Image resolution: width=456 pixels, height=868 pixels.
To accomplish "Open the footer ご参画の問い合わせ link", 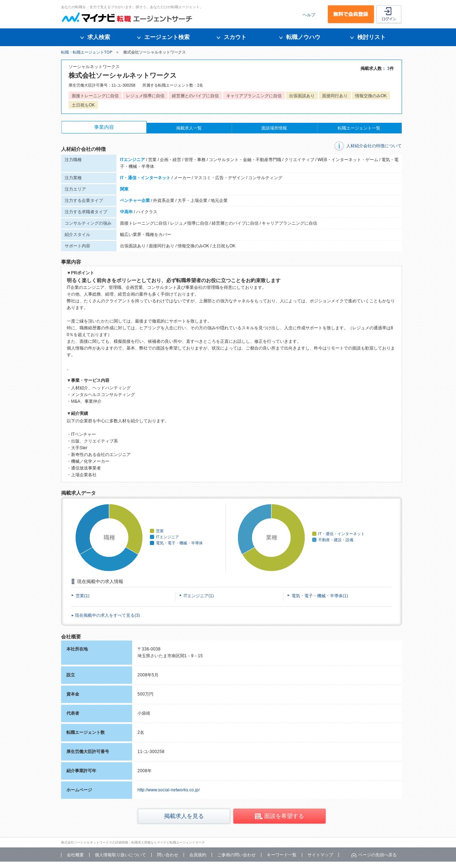I will [x=237, y=855].
